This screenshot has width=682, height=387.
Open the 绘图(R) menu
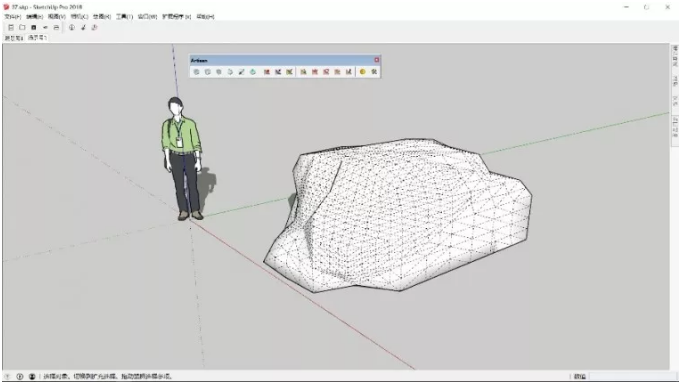point(102,17)
